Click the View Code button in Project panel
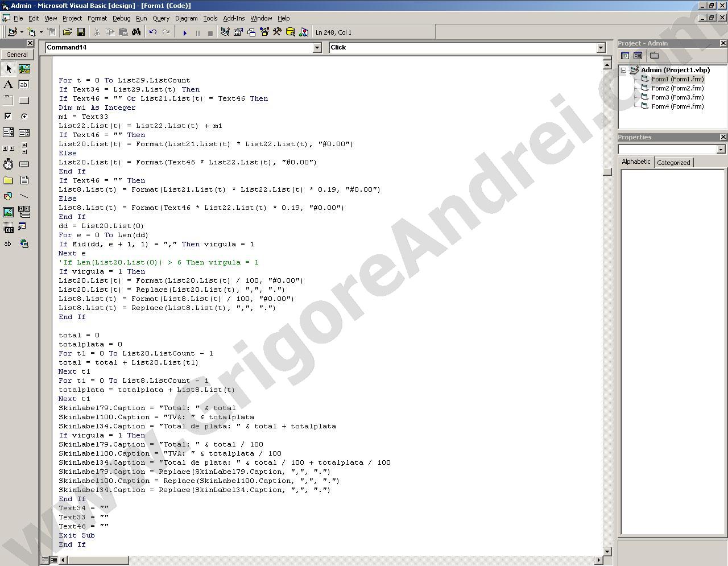The width and height of the screenshot is (728, 566). (625, 56)
